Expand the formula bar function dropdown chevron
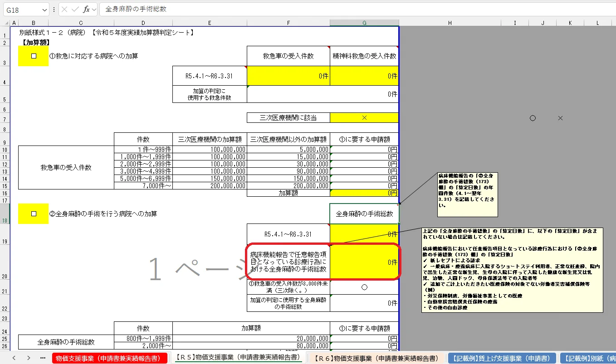This screenshot has width=616, height=364. pos(94,9)
